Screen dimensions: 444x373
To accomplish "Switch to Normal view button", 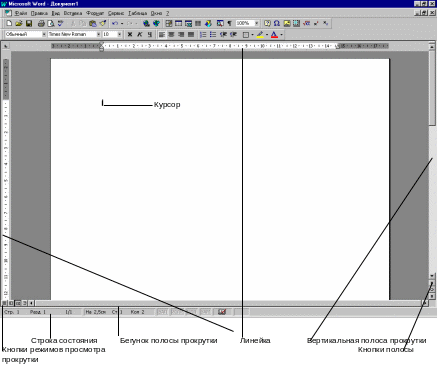I will (4, 303).
